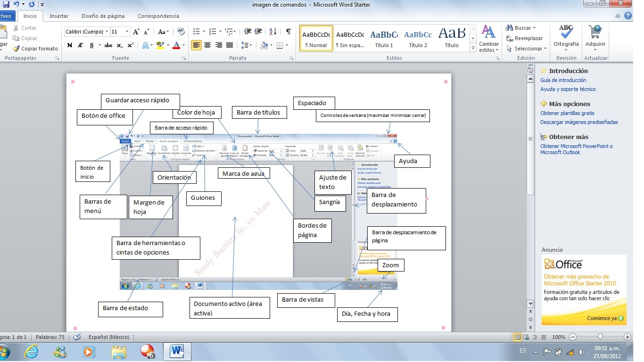Click the zoom in plus button
The image size is (644, 362).
627,337
